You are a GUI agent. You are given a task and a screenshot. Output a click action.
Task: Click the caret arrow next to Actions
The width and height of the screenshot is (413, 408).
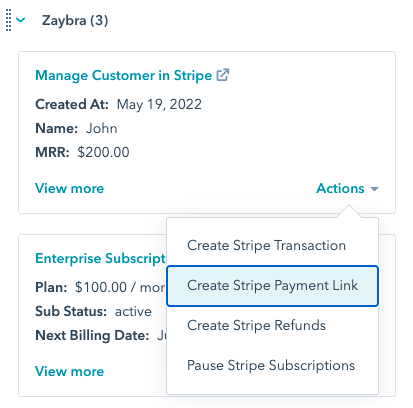point(374,189)
